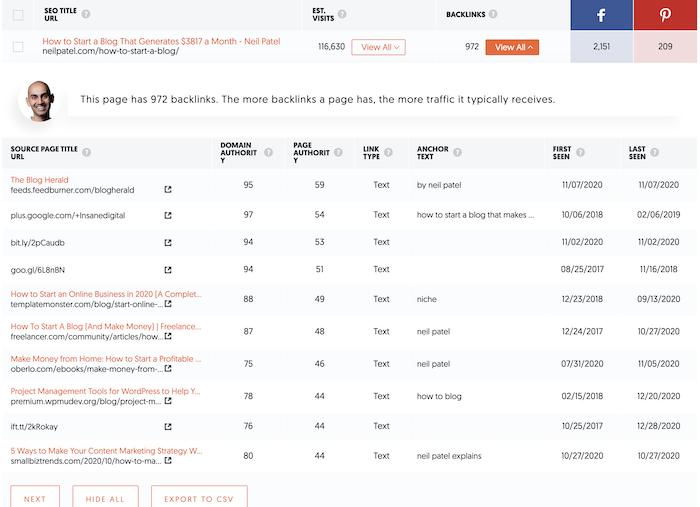Click the Pinterest shares column icon

pos(665,15)
